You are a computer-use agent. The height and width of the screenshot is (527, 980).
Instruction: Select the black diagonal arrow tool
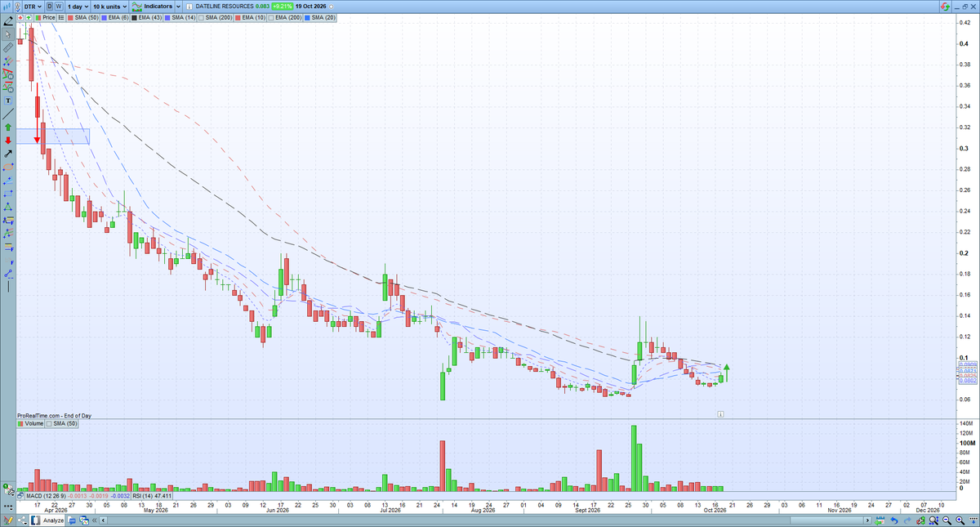[x=8, y=154]
